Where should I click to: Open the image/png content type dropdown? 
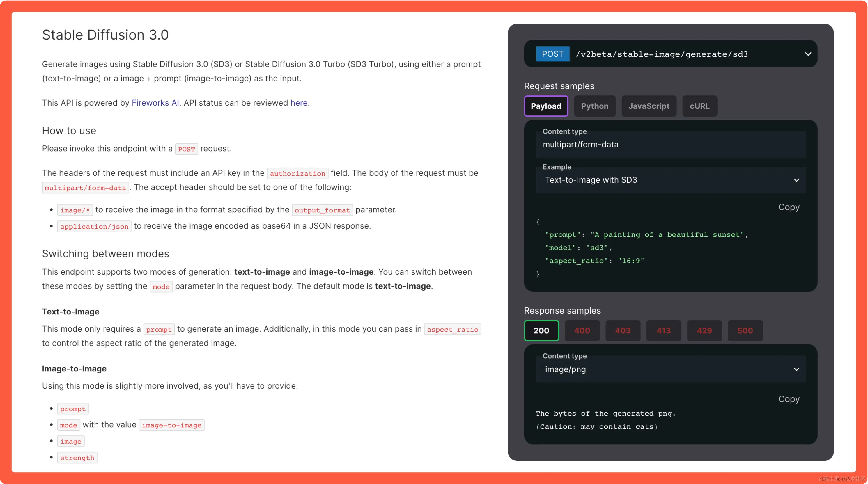pos(670,369)
